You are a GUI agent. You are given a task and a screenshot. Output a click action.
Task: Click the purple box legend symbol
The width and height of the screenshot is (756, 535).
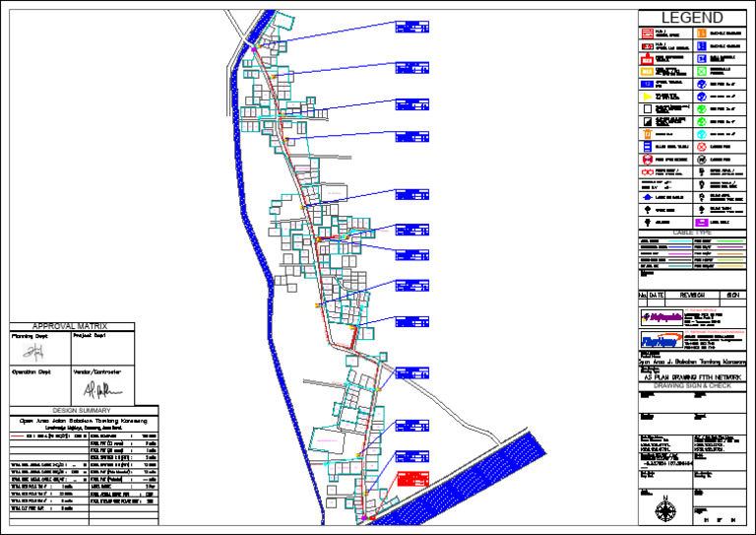coord(702,223)
